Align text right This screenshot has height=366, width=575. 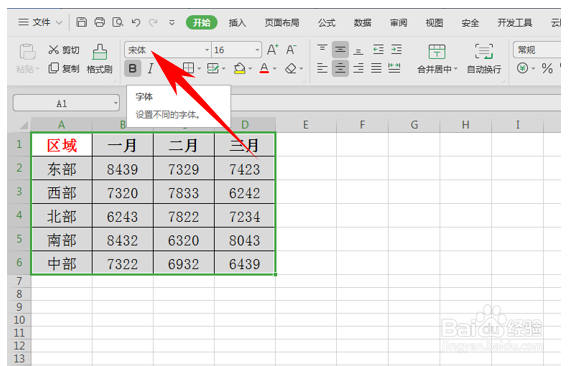358,68
